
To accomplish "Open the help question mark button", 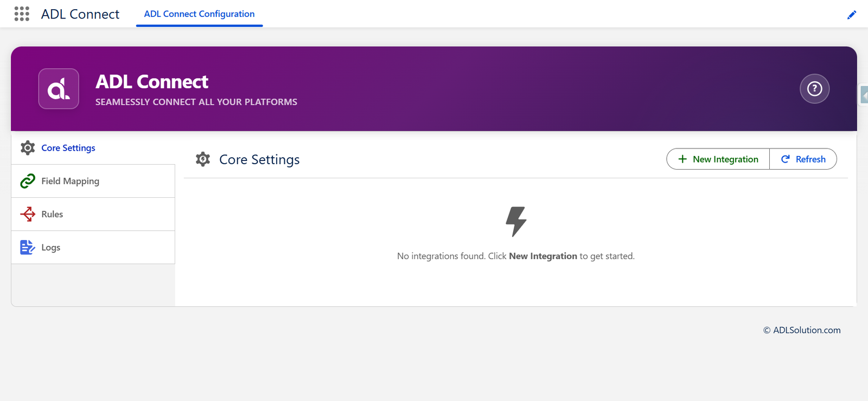I will 814,88.
